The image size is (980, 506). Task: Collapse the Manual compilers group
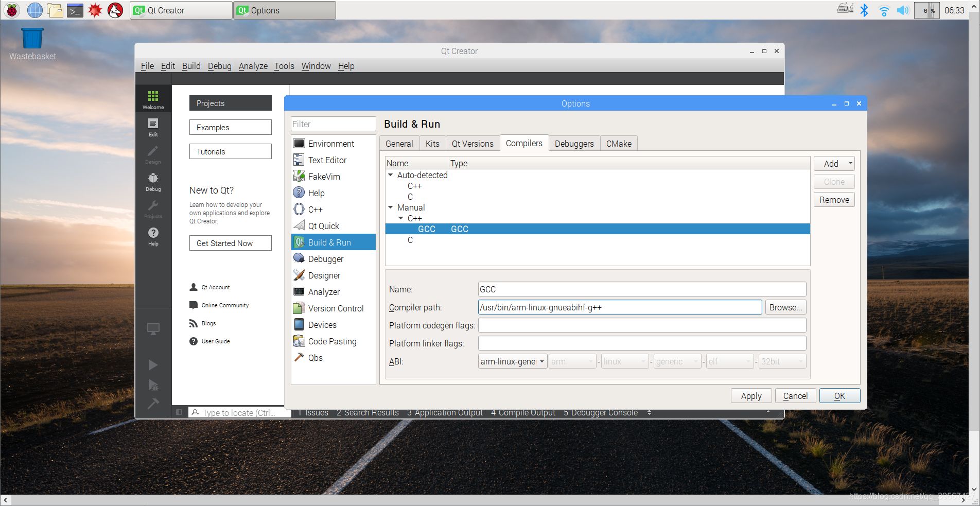(x=391, y=207)
